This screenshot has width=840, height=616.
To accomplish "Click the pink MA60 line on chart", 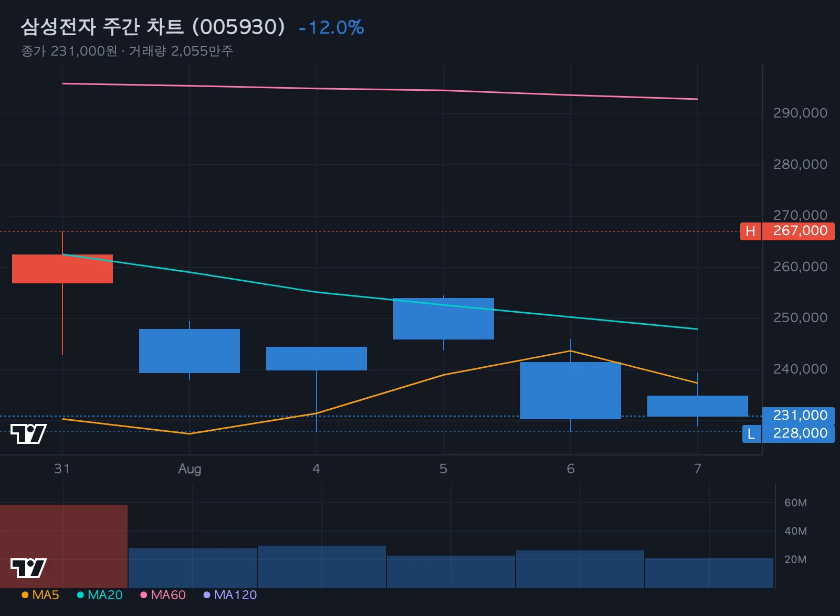I will [380, 90].
